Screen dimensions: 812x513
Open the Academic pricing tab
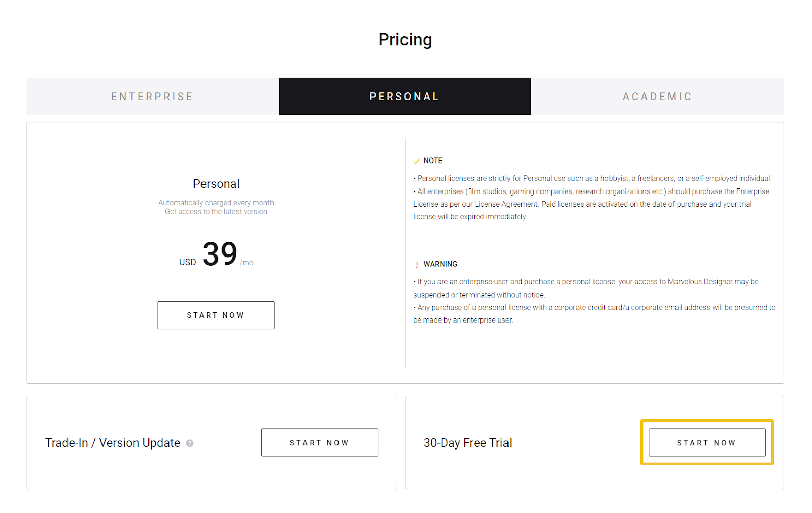click(657, 97)
